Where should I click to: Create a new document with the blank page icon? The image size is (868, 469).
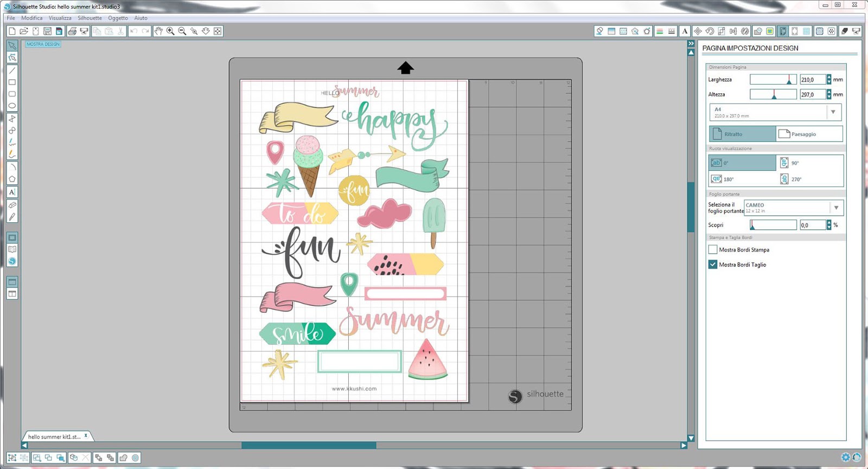click(12, 31)
